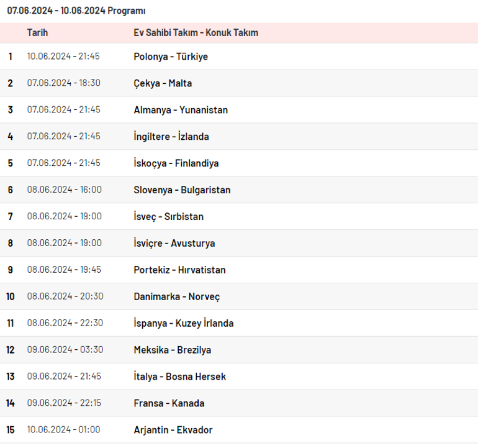Select the Polonya - Türkiye match row

(x=239, y=57)
